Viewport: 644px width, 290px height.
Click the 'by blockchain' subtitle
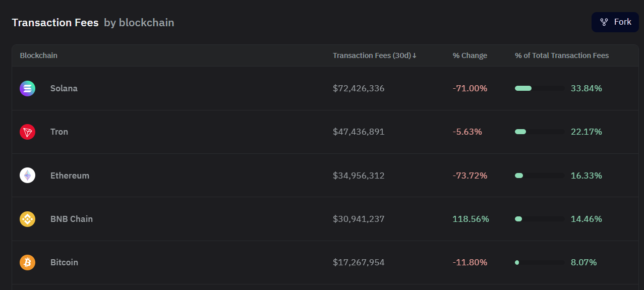[x=139, y=23]
